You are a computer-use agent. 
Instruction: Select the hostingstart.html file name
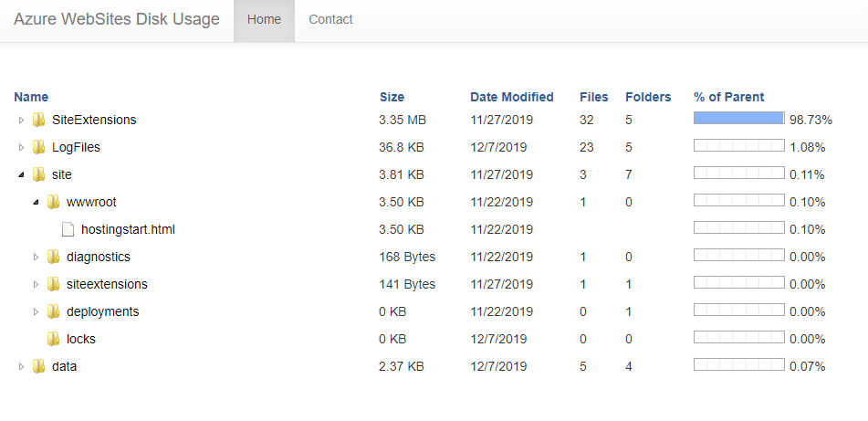pyautogui.click(x=128, y=229)
